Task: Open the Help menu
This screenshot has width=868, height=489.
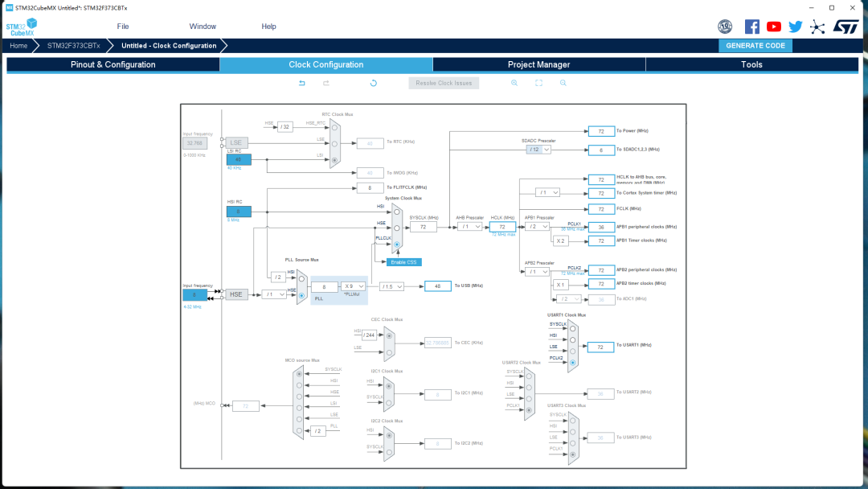Action: pos(268,26)
